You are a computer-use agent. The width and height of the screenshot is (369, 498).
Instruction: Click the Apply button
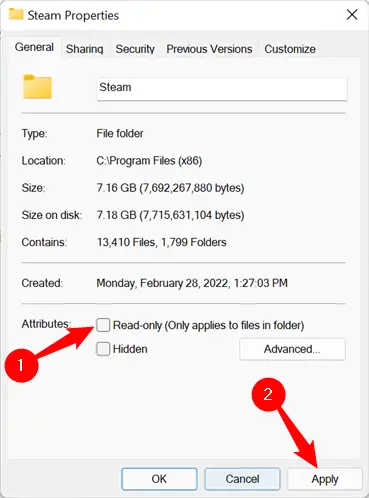coord(325,479)
